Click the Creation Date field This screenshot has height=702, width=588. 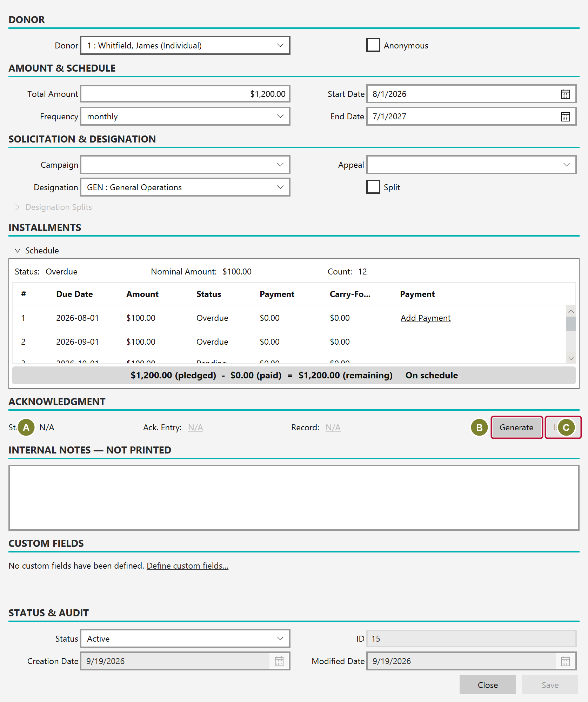pos(185,661)
